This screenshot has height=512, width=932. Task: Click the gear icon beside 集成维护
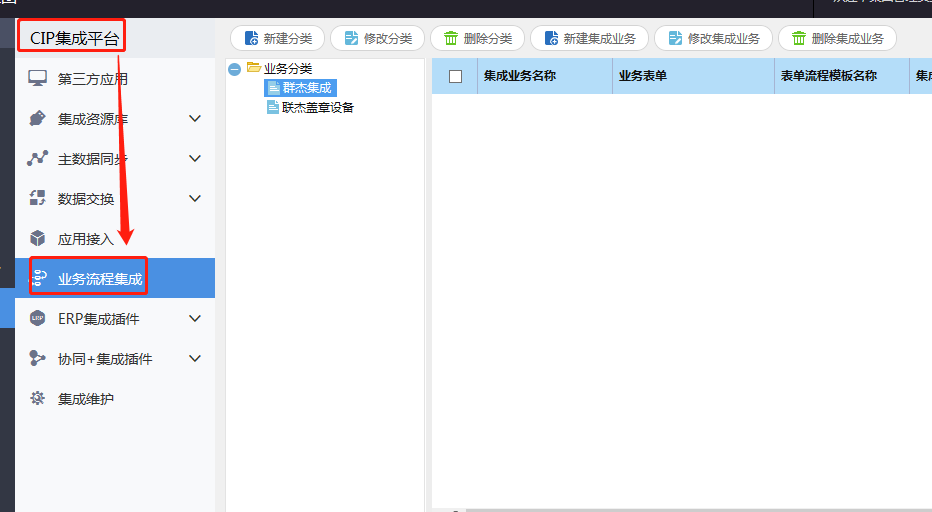pyautogui.click(x=37, y=398)
